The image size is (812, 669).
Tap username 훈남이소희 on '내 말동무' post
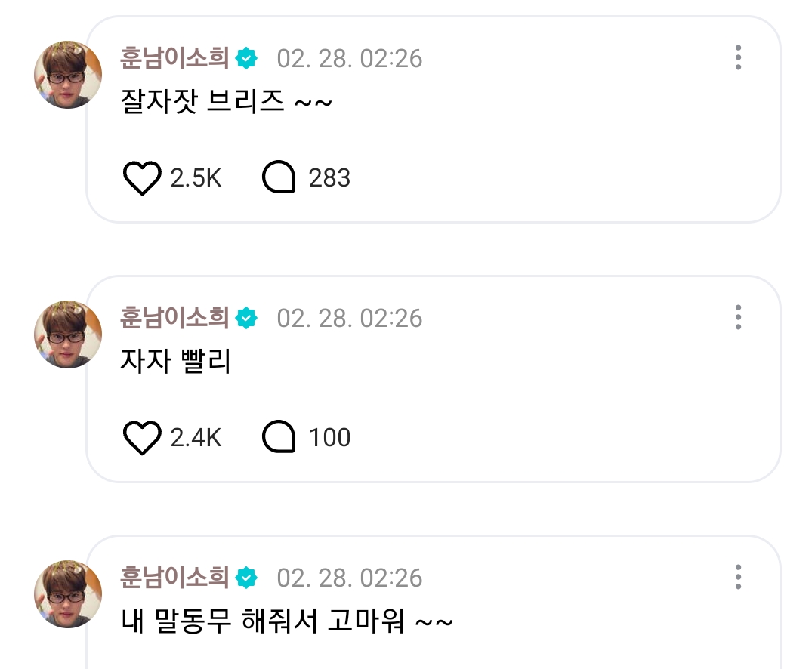coord(174,578)
